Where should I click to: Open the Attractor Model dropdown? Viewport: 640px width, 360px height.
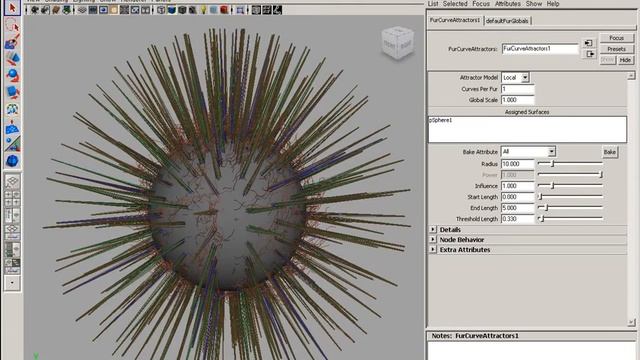[x=515, y=78]
